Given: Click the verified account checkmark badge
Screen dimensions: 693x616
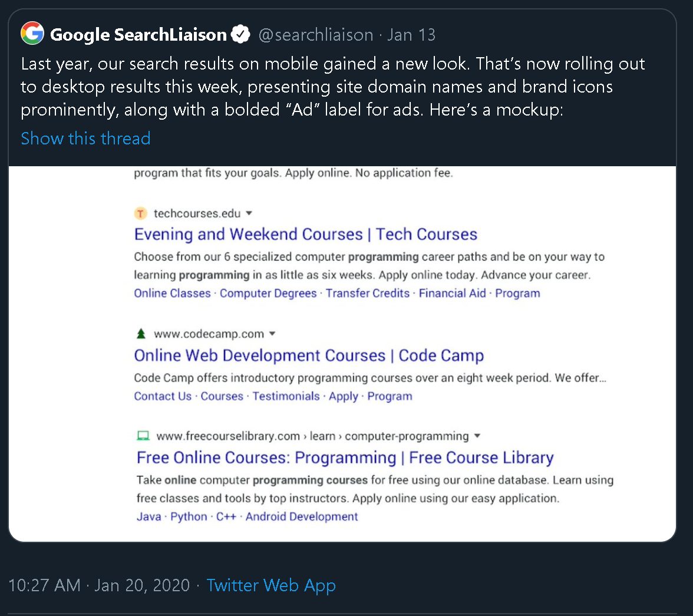Looking at the screenshot, I should [240, 34].
